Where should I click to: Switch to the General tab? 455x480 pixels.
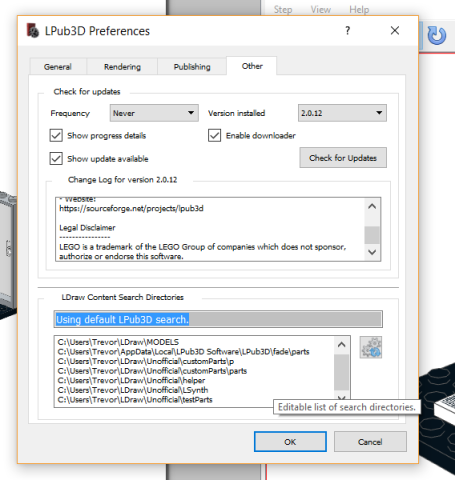click(58, 67)
